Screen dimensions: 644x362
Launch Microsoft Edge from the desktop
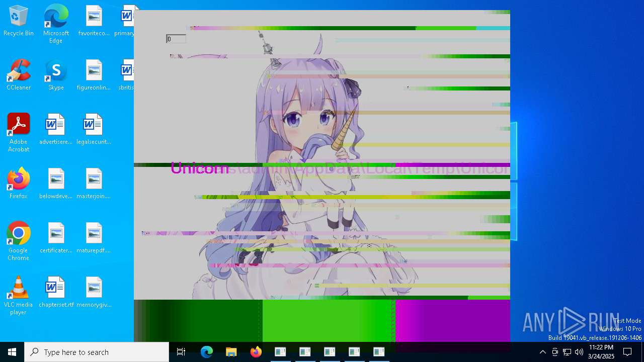[56, 24]
